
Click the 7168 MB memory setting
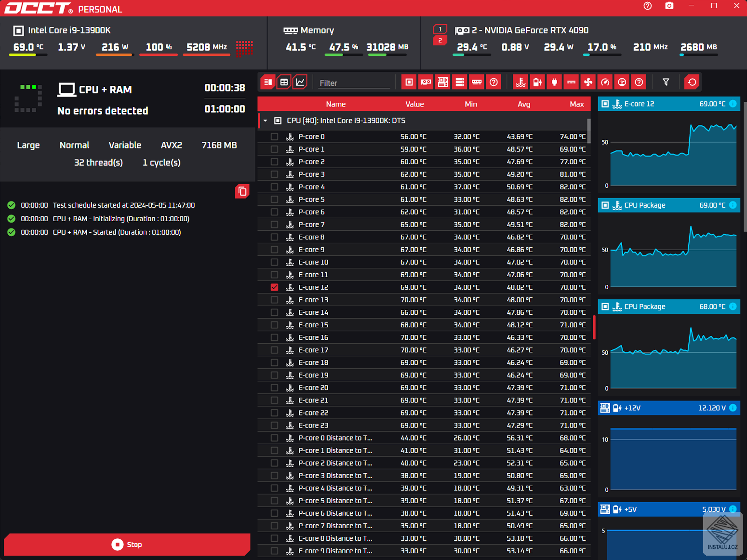[219, 145]
